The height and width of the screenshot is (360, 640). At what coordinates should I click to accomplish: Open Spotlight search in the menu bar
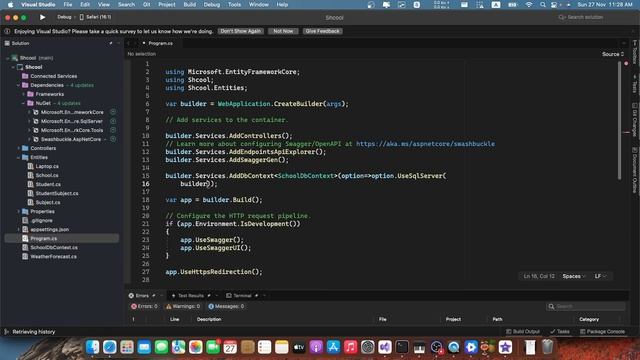pos(542,4)
